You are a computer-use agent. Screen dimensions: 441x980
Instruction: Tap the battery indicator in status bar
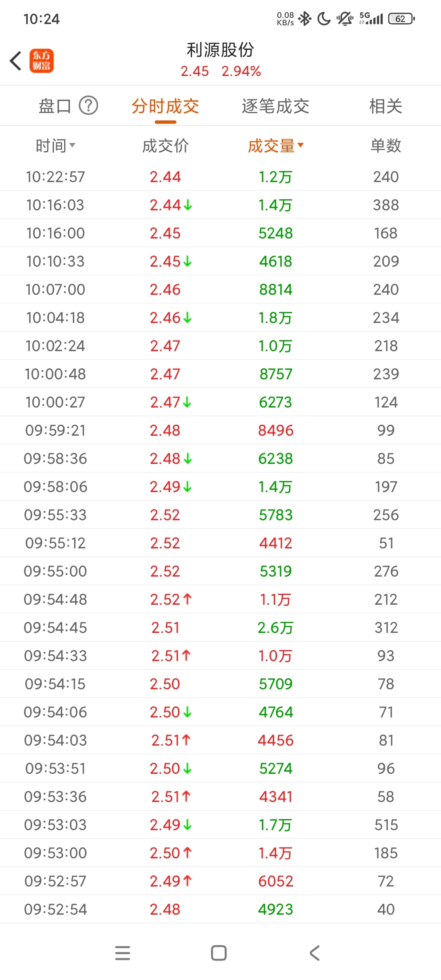pyautogui.click(x=401, y=19)
